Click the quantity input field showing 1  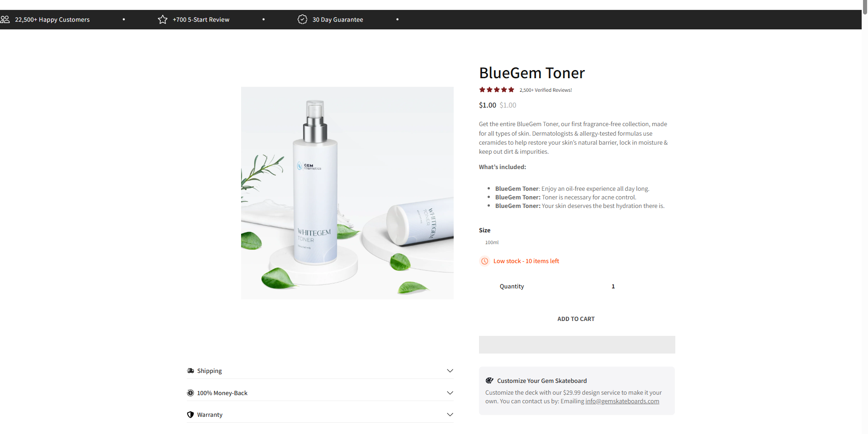pos(613,287)
